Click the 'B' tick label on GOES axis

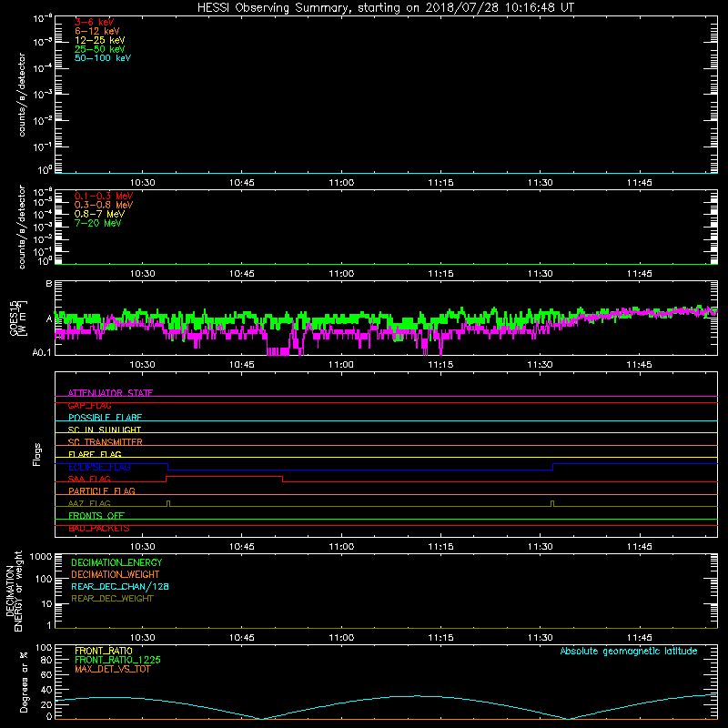(x=49, y=283)
